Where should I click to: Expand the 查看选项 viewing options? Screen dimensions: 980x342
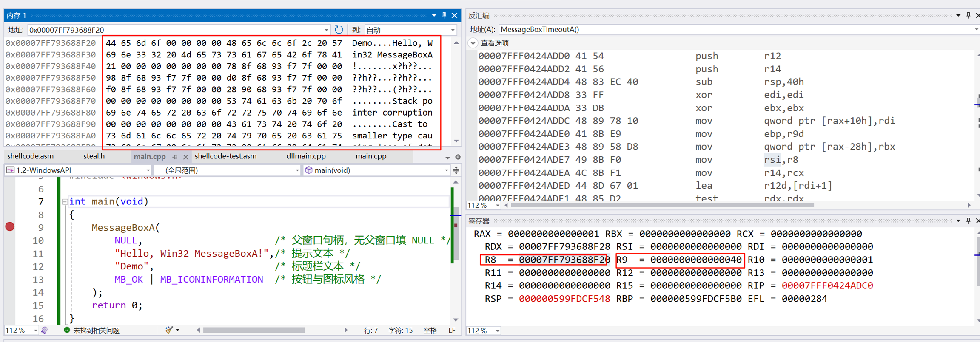[x=473, y=43]
